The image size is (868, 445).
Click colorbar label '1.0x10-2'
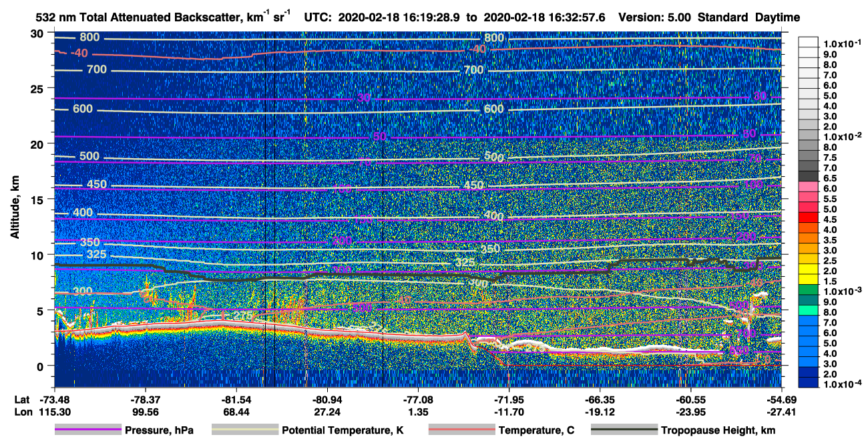click(843, 136)
